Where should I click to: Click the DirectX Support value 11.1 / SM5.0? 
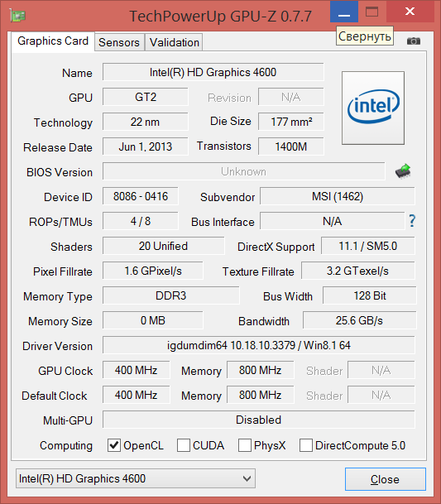tap(368, 246)
